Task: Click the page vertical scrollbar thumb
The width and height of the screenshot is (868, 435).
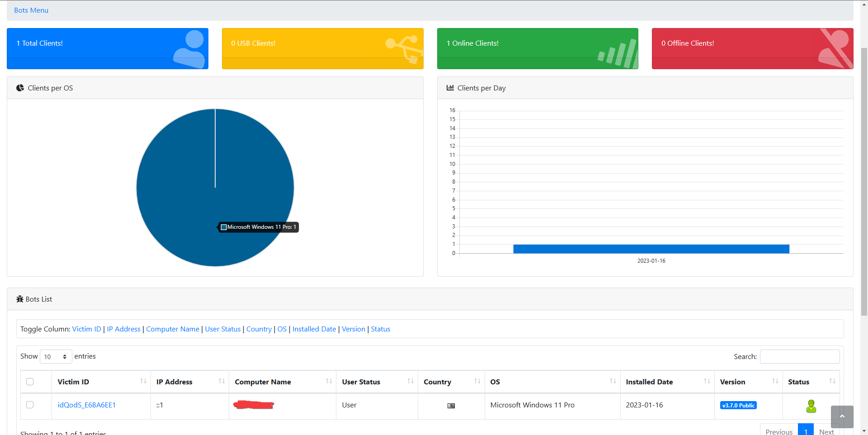Action: (x=864, y=181)
